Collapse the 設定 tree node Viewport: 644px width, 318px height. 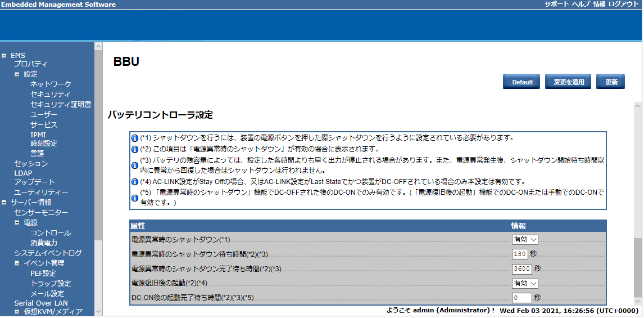point(17,74)
